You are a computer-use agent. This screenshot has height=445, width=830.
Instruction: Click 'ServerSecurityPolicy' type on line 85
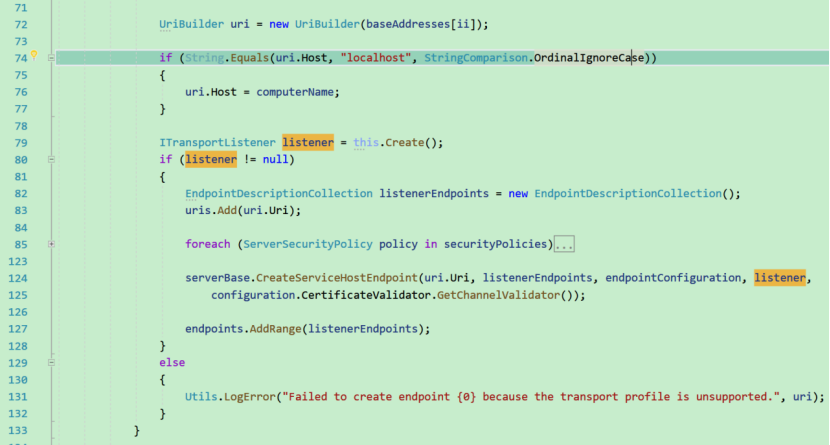click(x=308, y=244)
